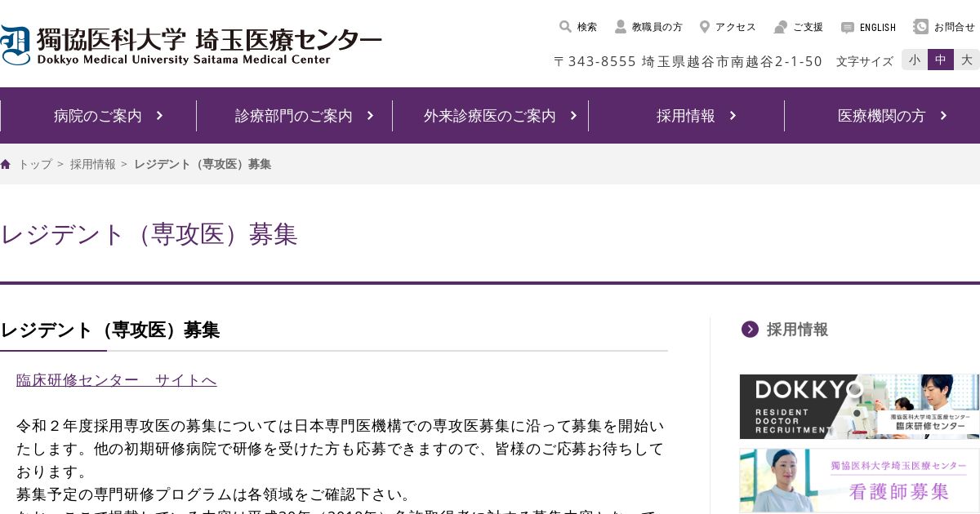Screen dimensions: 980x514
Task: Open the 看護師募集 nurse recruitment banner
Action: pyautogui.click(x=859, y=481)
